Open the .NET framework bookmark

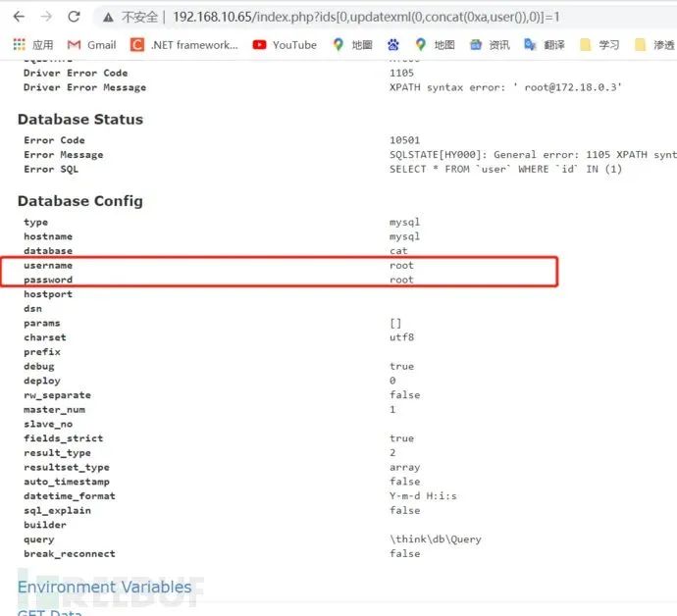pos(183,45)
